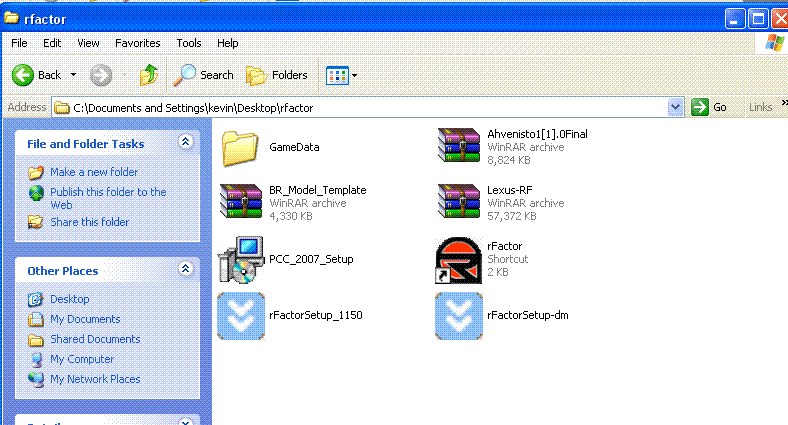The image size is (788, 425).
Task: Collapse the File and Folder Tasks panel
Action: click(185, 142)
